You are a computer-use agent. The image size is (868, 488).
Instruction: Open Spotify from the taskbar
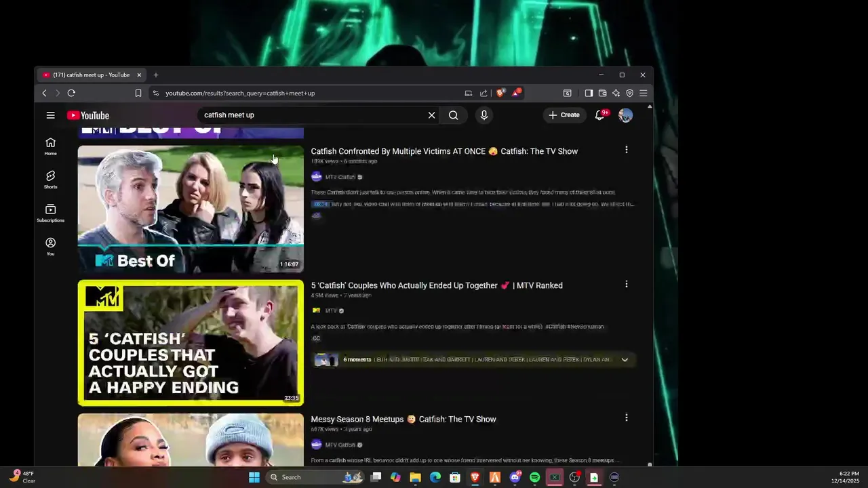pos(534,477)
